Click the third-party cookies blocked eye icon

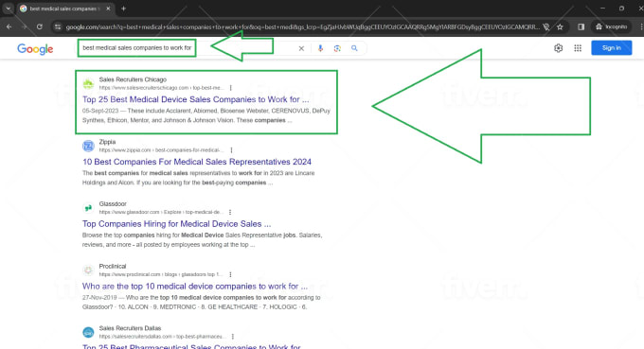pyautogui.click(x=546, y=27)
